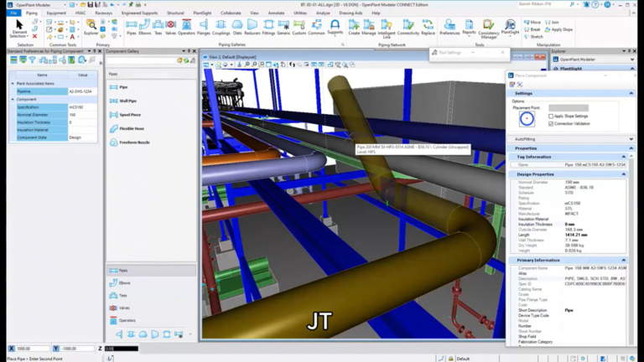Launch the Intelligent Line tool
The height and width of the screenshot is (362, 644).
coord(387,28)
